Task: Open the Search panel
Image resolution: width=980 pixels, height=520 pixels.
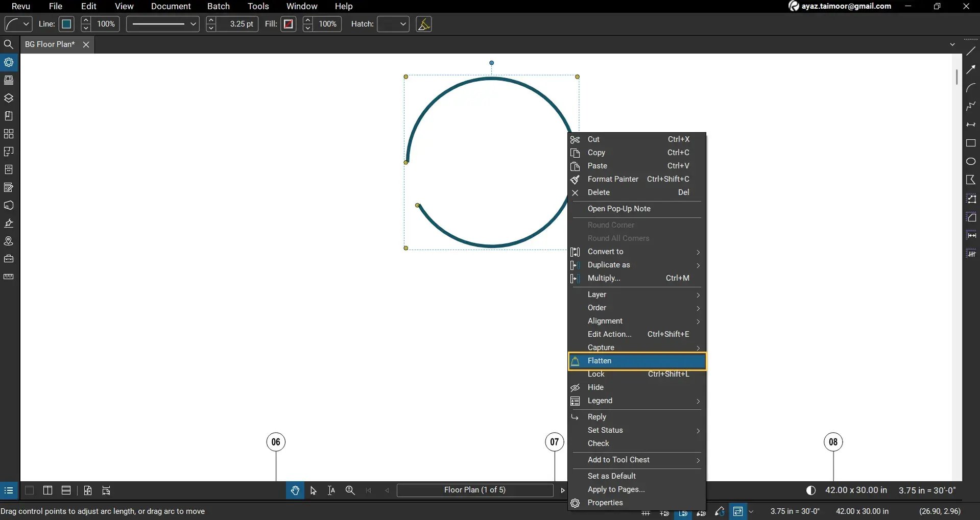Action: 9,44
